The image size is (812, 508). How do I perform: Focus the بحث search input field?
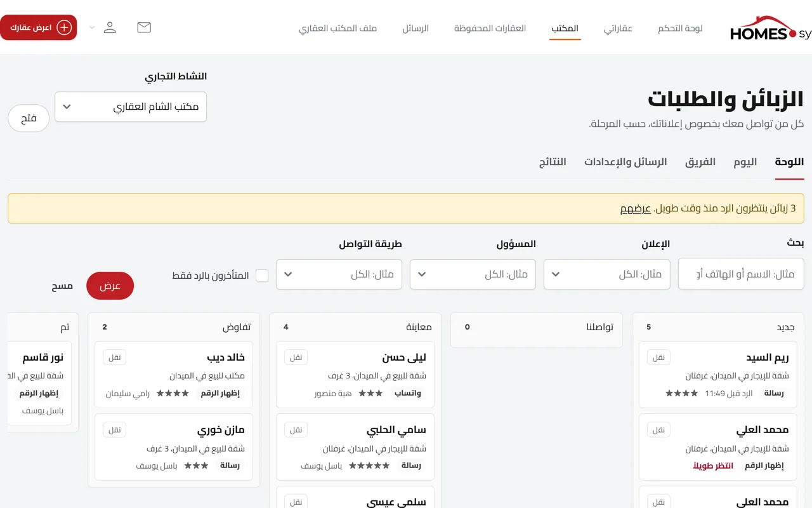pyautogui.click(x=741, y=274)
